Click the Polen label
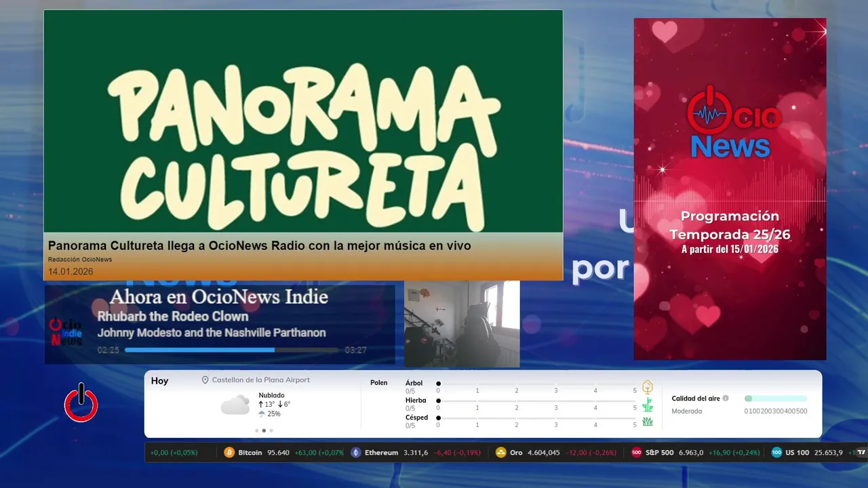 379,383
